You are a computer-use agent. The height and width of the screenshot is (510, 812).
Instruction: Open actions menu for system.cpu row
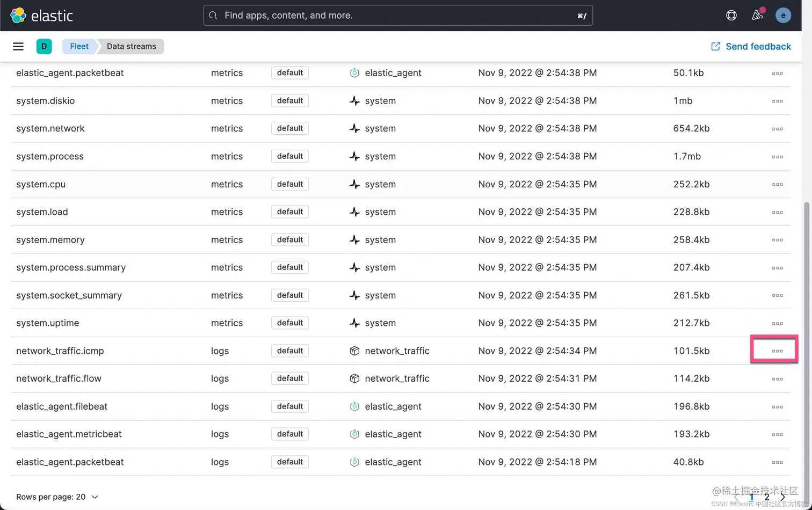(777, 184)
